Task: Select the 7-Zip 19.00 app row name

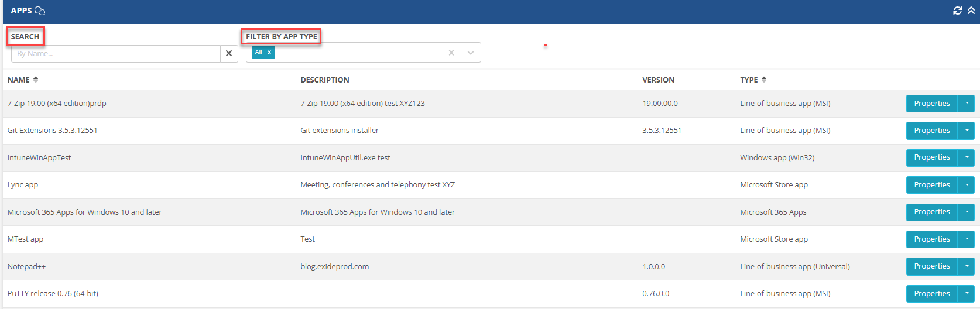Action: (57, 104)
